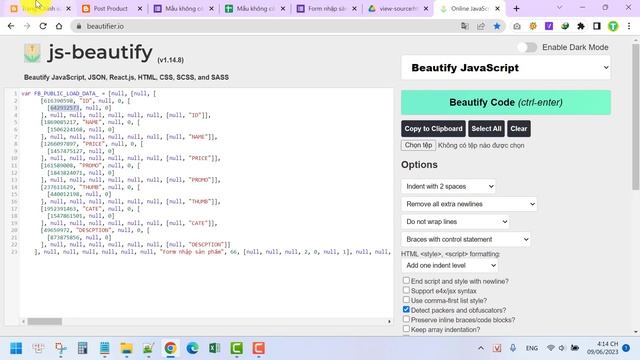The width and height of the screenshot is (640, 360).
Task: Click 'Chọn tệp' to choose a file
Action: click(x=418, y=145)
